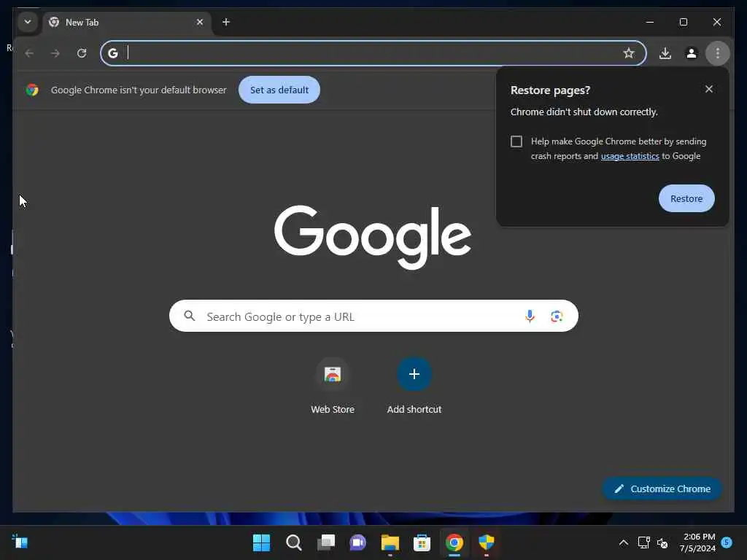Open the tab search dropdown arrow
Image resolution: width=747 pixels, height=560 pixels.
(28, 22)
